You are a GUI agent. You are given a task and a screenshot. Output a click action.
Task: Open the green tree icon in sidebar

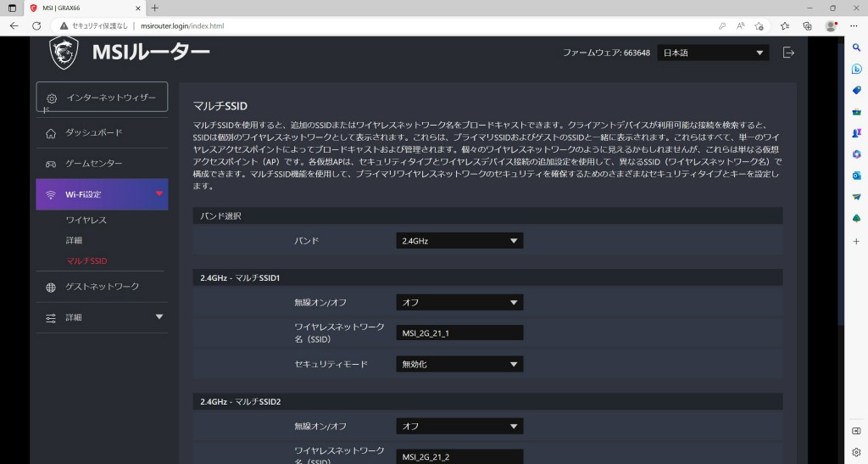856,218
